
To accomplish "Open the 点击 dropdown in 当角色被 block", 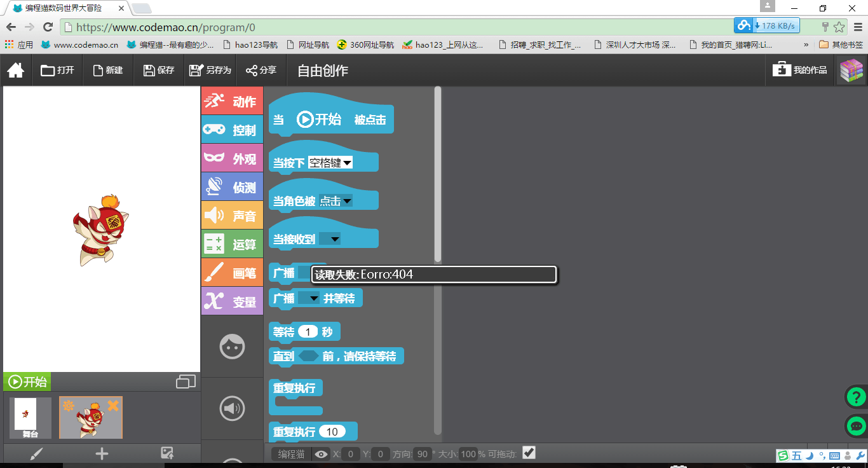I will tap(336, 201).
